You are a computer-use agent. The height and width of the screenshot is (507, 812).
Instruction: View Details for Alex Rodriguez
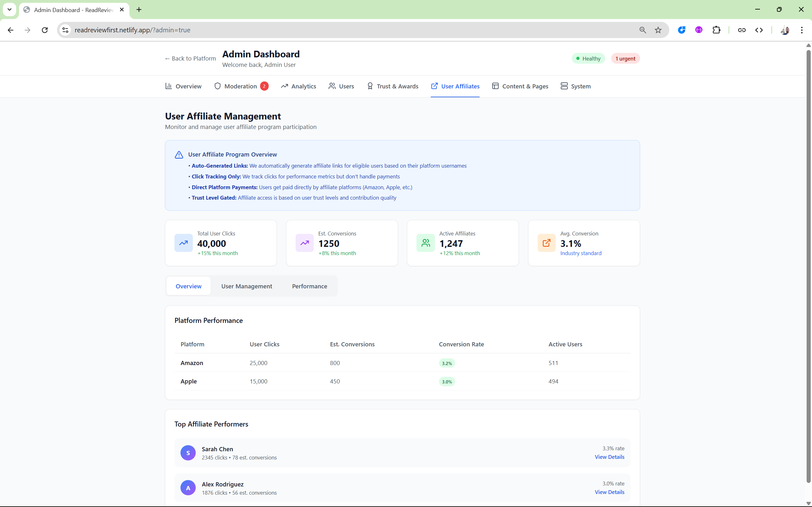[609, 492]
